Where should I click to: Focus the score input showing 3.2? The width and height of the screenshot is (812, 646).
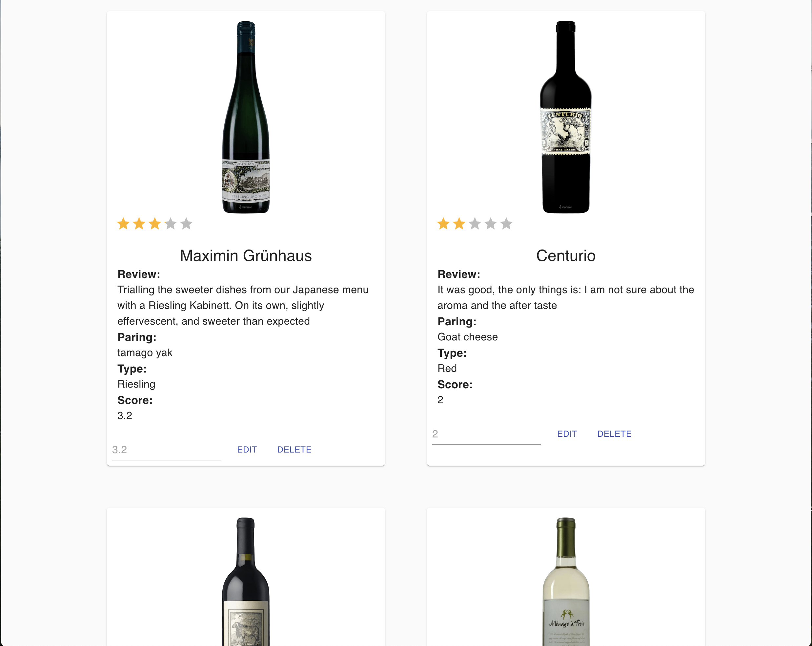tap(166, 450)
